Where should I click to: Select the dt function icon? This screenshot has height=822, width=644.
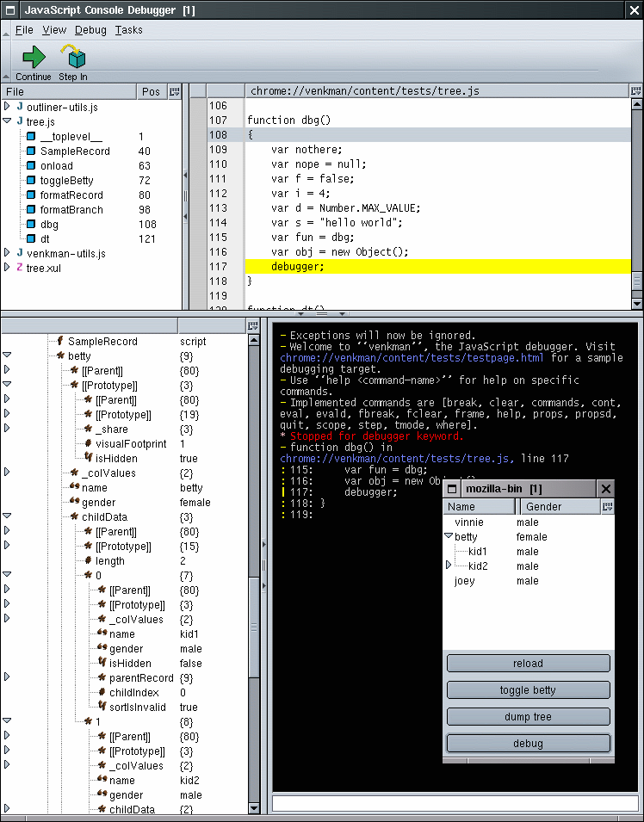pos(31,239)
